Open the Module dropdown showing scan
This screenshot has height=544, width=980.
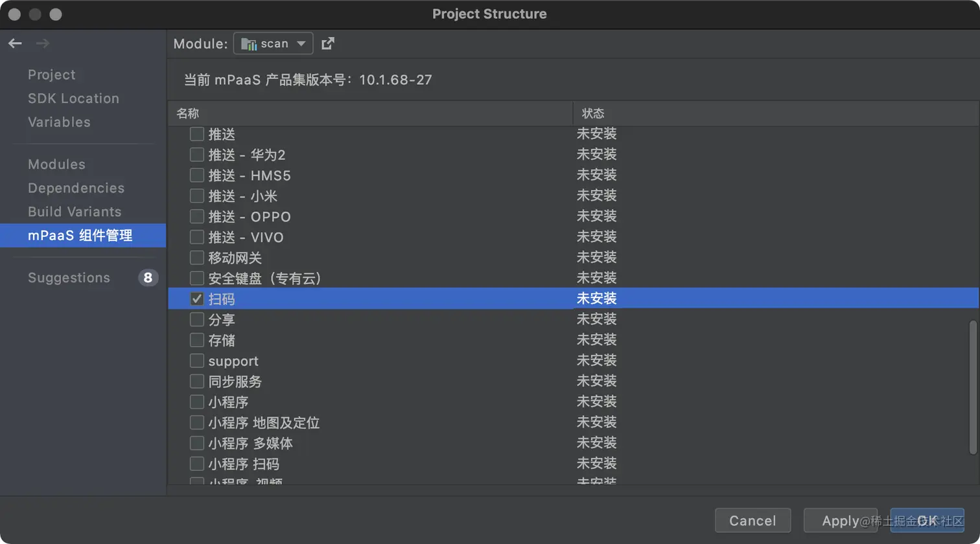[273, 43]
